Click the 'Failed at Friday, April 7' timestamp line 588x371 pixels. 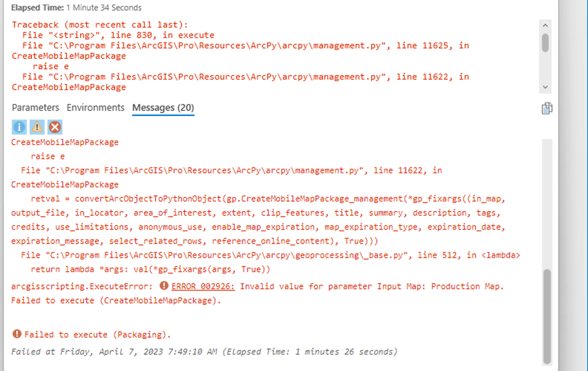204,352
